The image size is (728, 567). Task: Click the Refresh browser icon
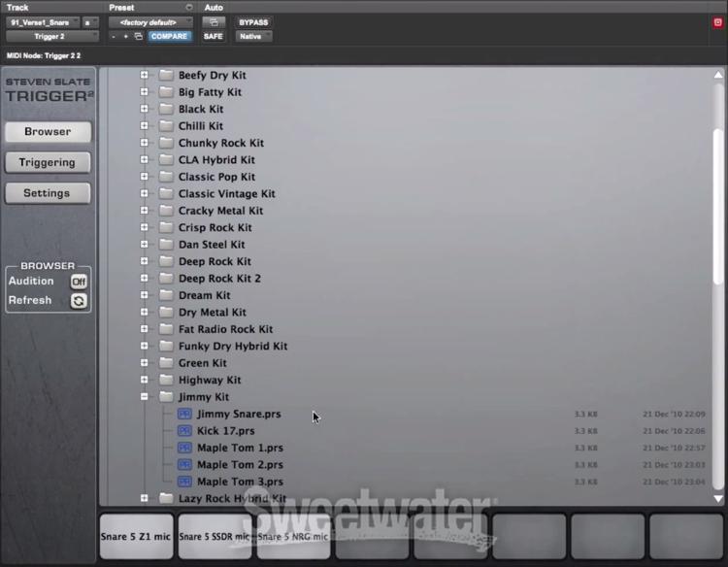click(x=79, y=301)
